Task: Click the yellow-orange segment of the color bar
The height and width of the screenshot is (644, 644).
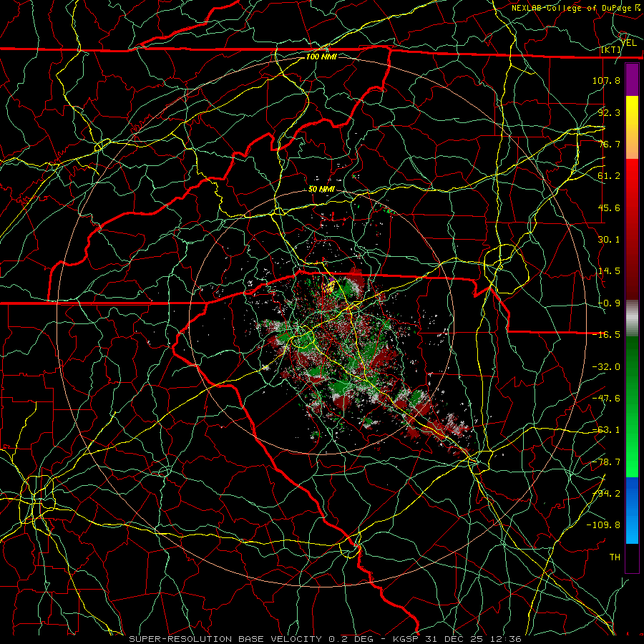Action: [x=632, y=127]
